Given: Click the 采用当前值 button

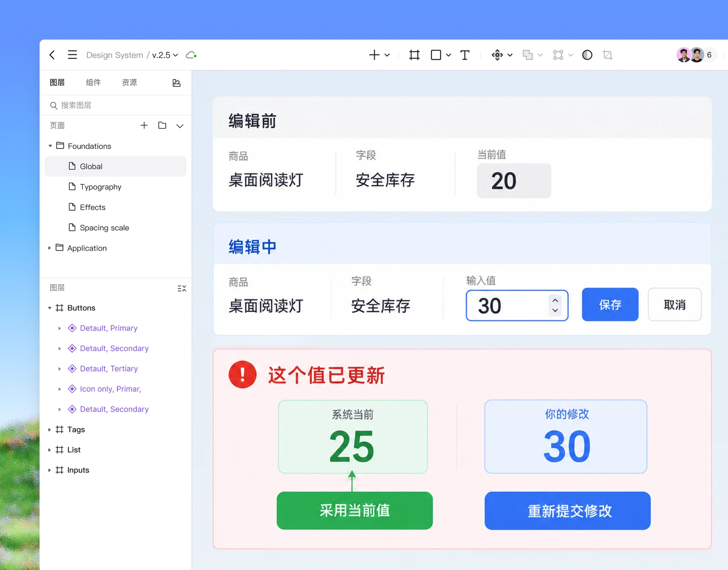Looking at the screenshot, I should (x=354, y=510).
